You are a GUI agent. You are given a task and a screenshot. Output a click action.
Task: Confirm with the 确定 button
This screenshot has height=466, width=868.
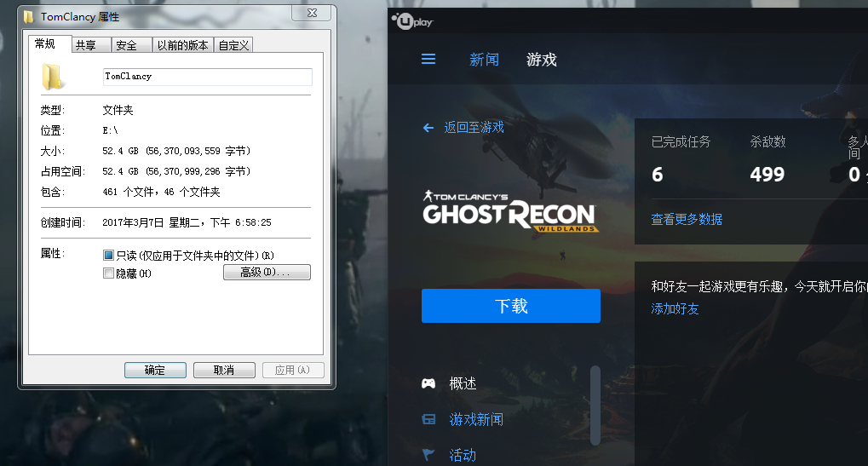(155, 371)
